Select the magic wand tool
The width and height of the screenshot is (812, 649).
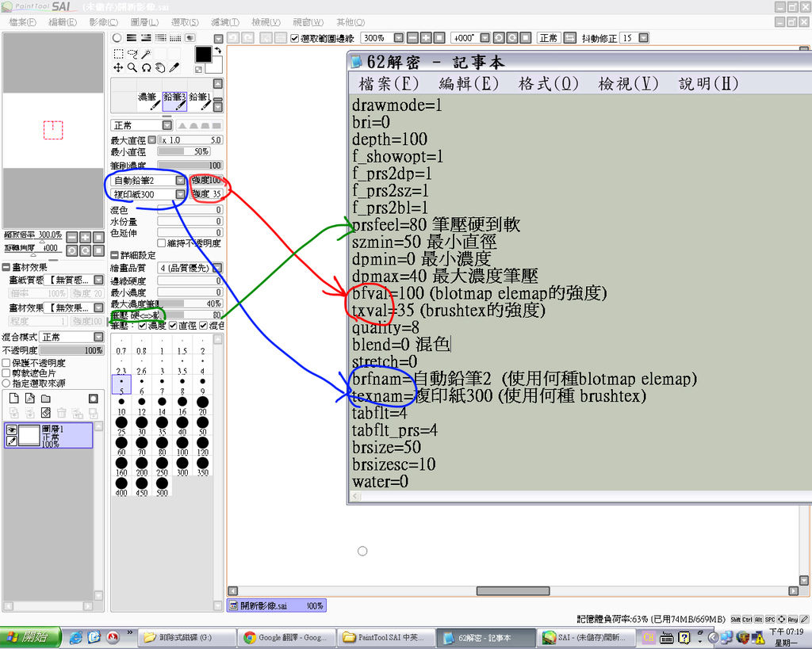pyautogui.click(x=147, y=54)
